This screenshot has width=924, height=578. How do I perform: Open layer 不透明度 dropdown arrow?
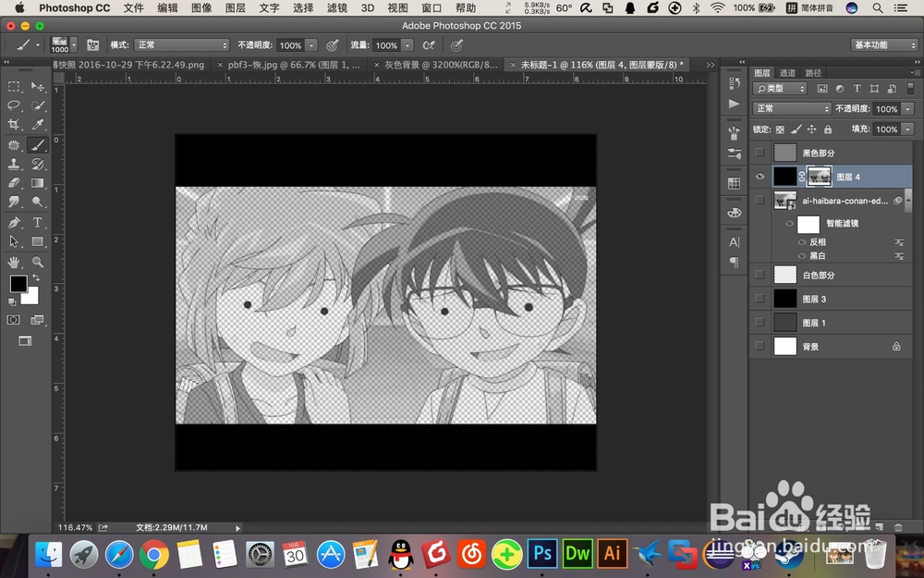point(907,108)
